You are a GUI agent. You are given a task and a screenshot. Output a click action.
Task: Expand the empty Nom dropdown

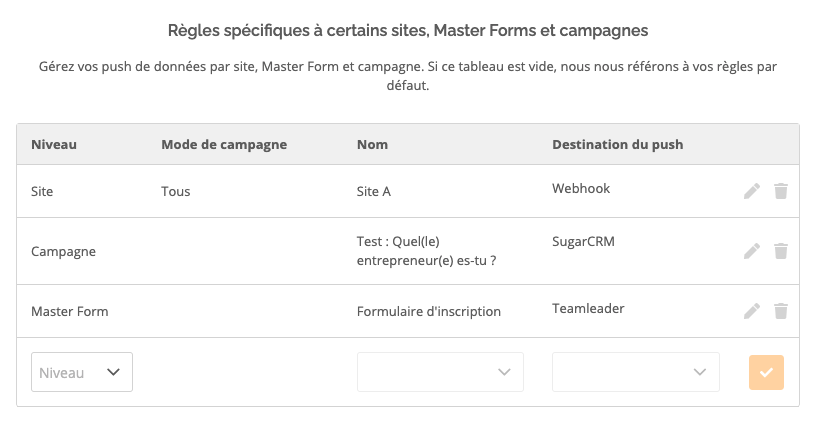(440, 372)
